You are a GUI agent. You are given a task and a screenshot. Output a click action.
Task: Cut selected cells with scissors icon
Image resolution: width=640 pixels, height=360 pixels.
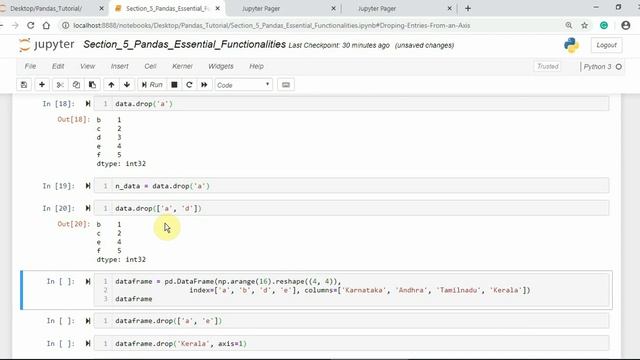pyautogui.click(x=60, y=85)
